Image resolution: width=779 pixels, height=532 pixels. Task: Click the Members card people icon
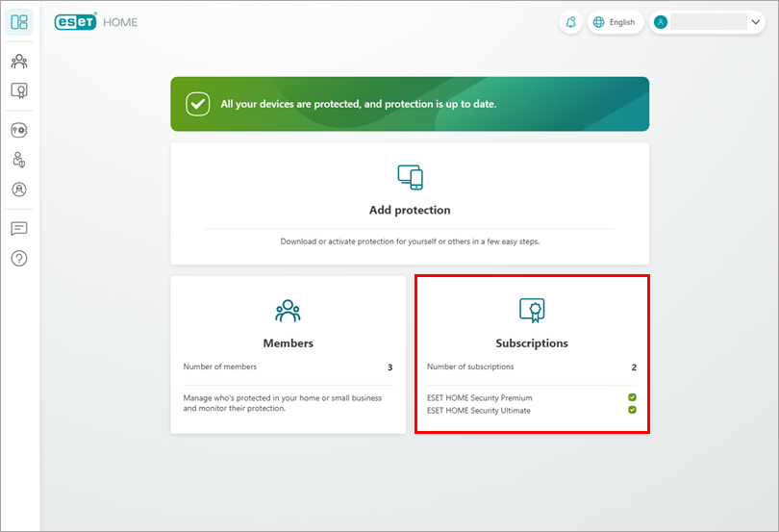288,311
